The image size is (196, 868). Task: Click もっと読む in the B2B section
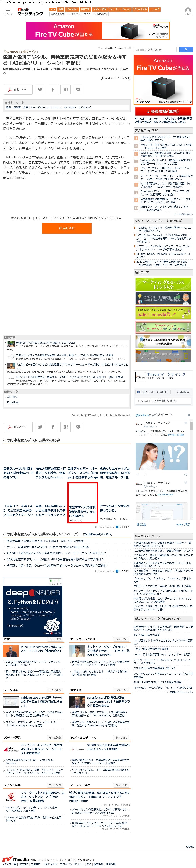(x=55, y=639)
